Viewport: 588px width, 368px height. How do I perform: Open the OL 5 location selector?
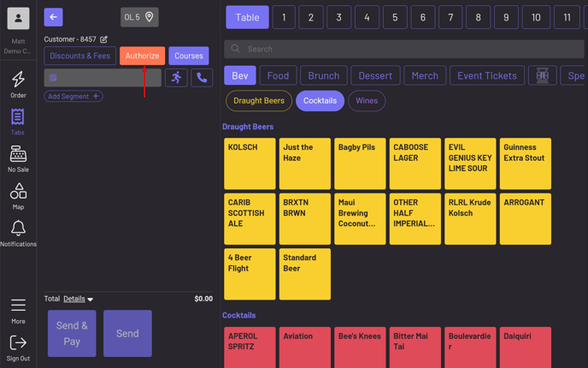point(139,17)
